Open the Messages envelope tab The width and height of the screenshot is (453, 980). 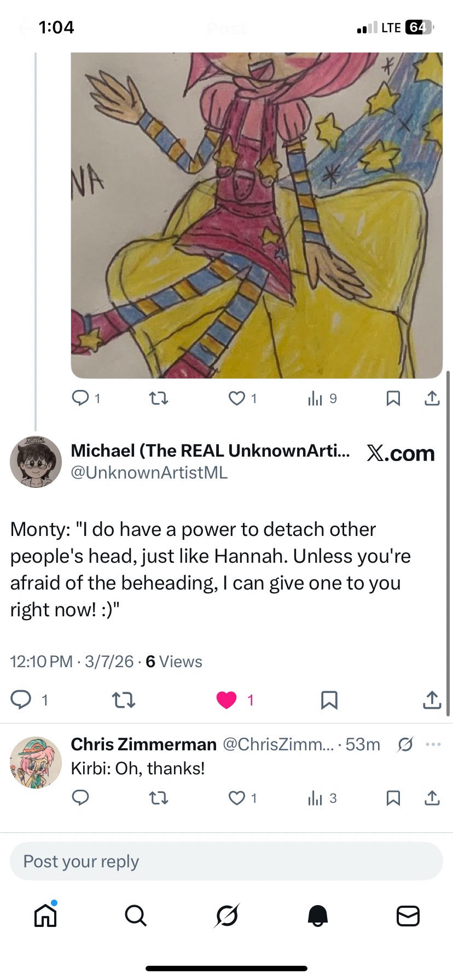click(408, 915)
